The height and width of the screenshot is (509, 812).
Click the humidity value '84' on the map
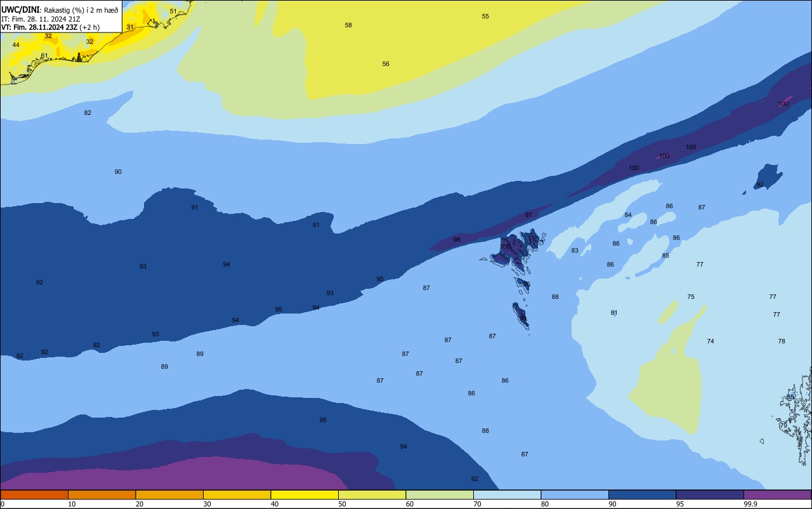(x=628, y=215)
